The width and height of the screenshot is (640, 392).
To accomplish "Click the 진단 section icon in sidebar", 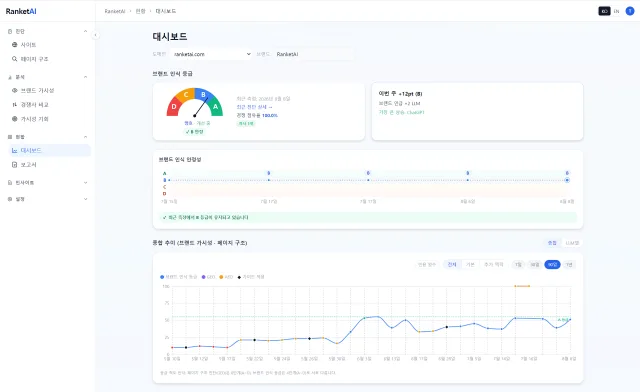I will tap(10, 31).
